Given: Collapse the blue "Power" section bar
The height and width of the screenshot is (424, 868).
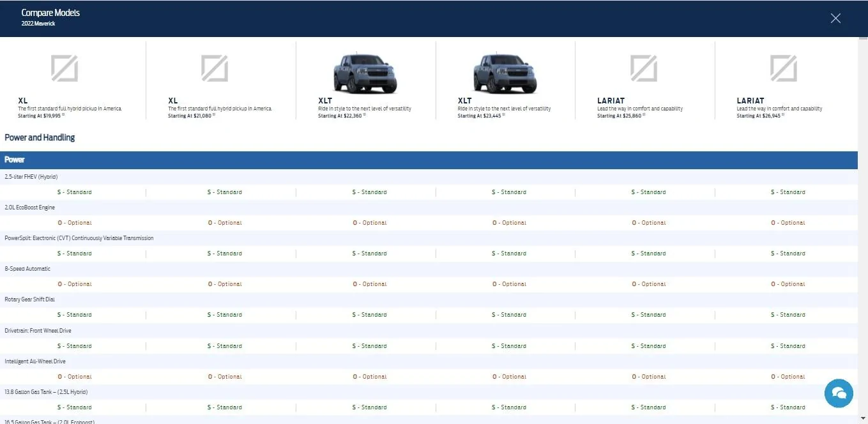Looking at the screenshot, I should point(429,160).
